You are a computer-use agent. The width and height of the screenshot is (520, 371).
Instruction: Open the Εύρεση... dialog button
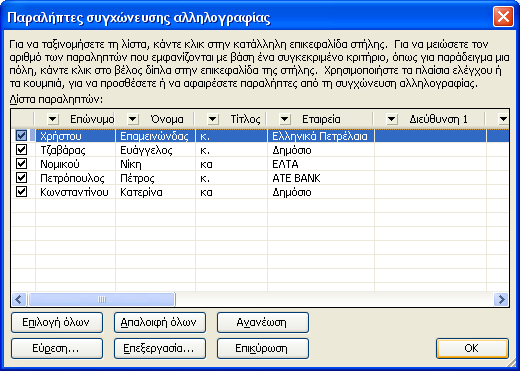(x=57, y=348)
